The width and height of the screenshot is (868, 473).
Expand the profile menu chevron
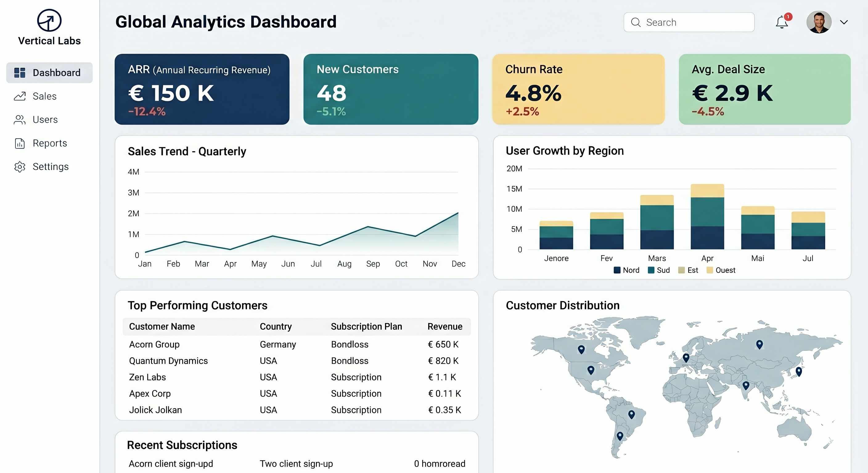click(843, 22)
